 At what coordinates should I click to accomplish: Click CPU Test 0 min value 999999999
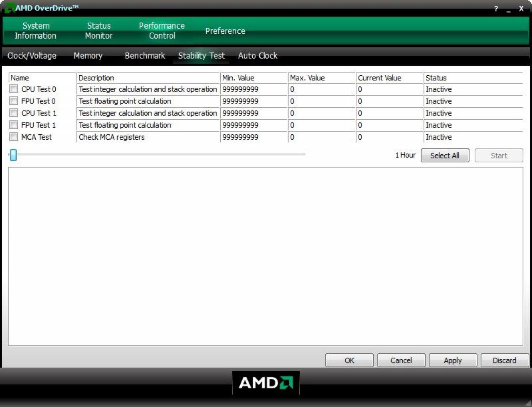pos(240,89)
